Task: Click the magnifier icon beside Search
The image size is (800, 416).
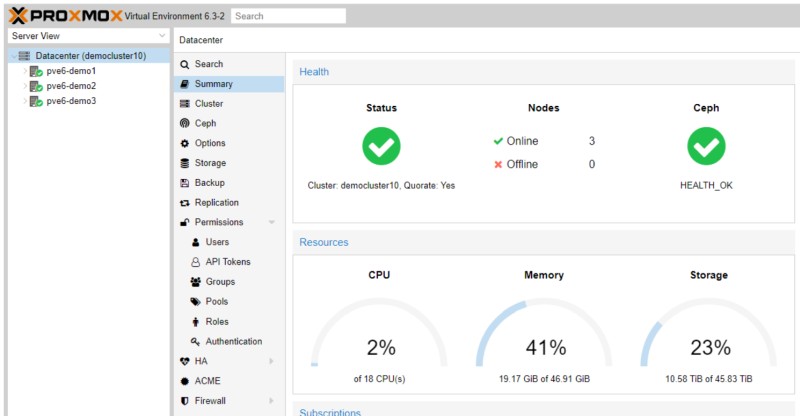Action: tap(185, 64)
